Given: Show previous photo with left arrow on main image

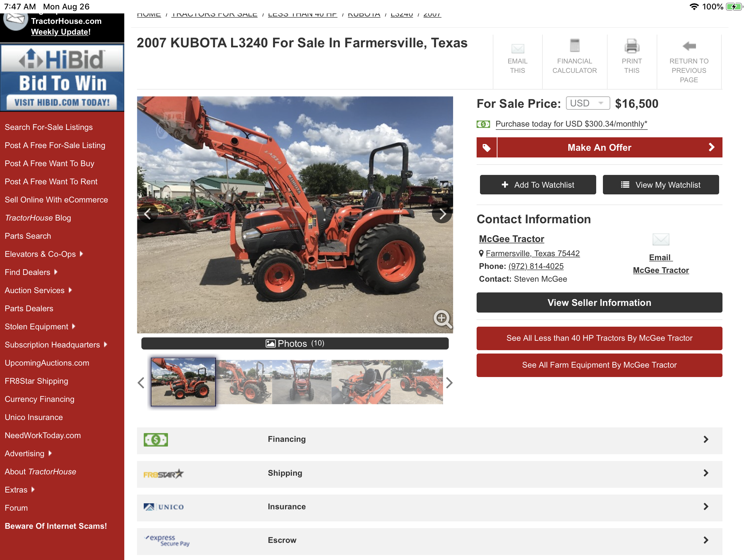Looking at the screenshot, I should pos(147,213).
